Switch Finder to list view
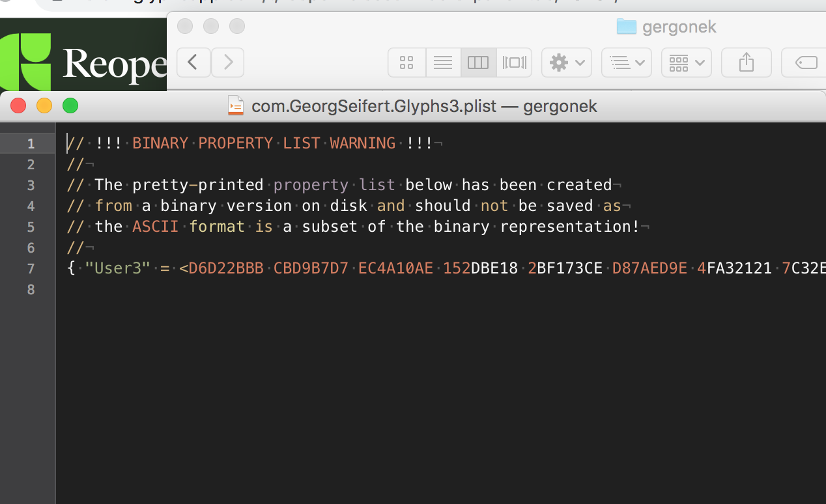Screen dimensions: 826x504 click(443, 63)
